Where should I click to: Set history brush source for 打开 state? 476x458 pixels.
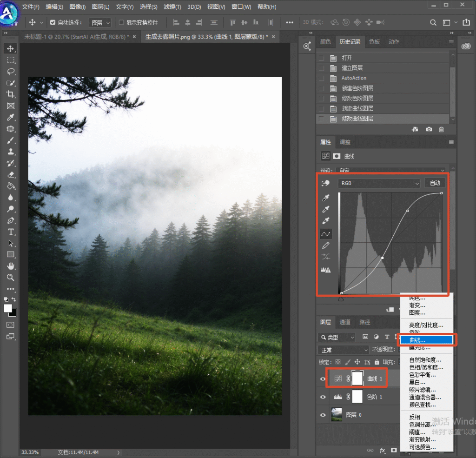coord(321,58)
